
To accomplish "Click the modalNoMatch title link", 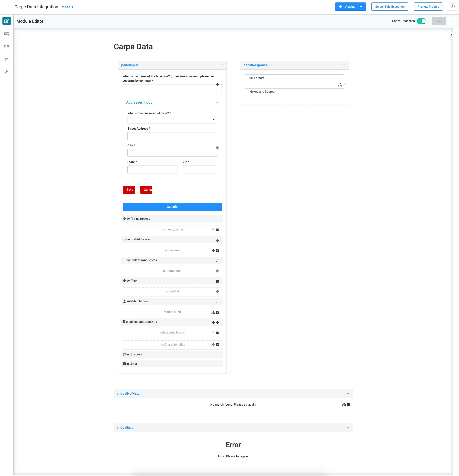I will [x=129, y=393].
